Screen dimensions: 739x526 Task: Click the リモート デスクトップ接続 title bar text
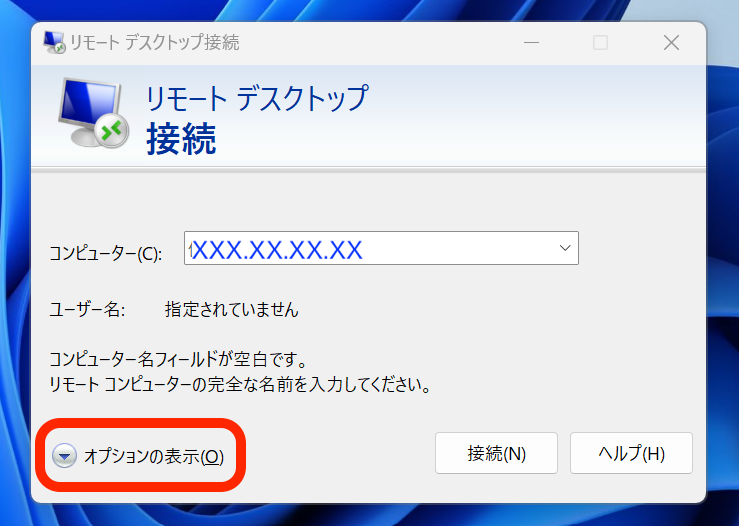coord(155,43)
